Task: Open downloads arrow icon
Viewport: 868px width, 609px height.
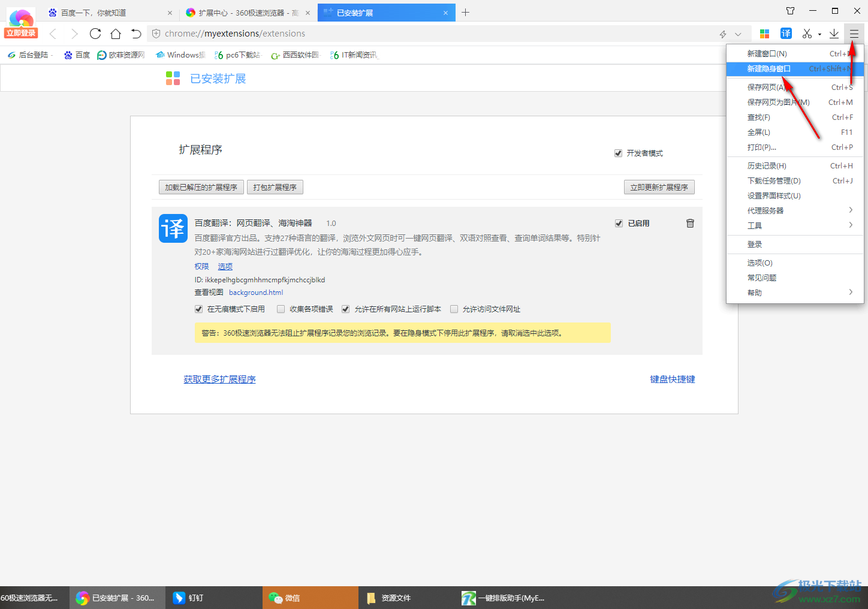Action: pyautogui.click(x=834, y=34)
